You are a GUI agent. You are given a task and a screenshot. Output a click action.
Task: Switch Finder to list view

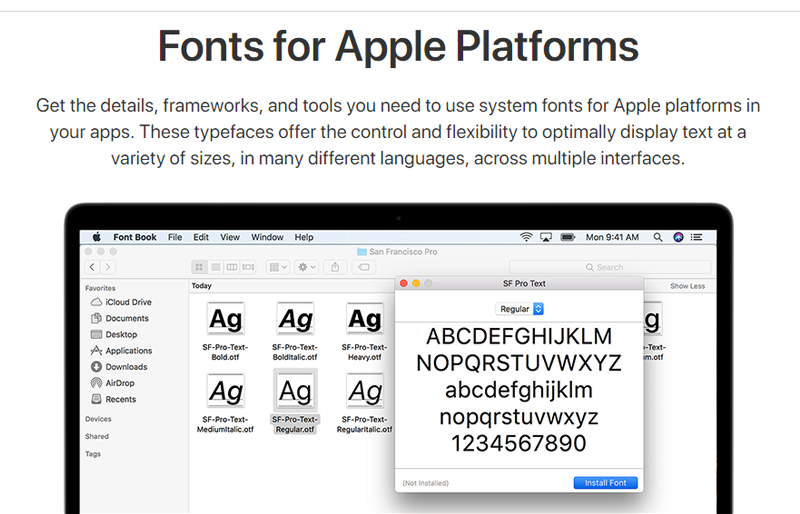[216, 267]
